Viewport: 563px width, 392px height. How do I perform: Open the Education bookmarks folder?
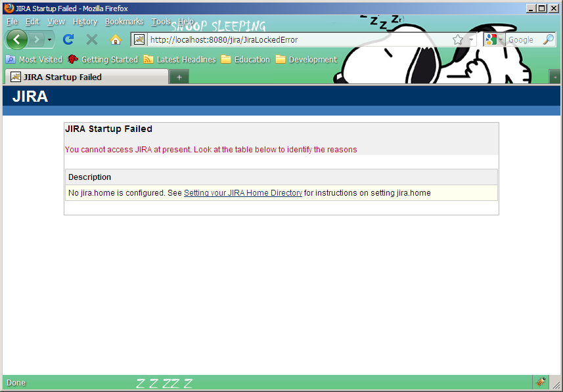[245, 59]
